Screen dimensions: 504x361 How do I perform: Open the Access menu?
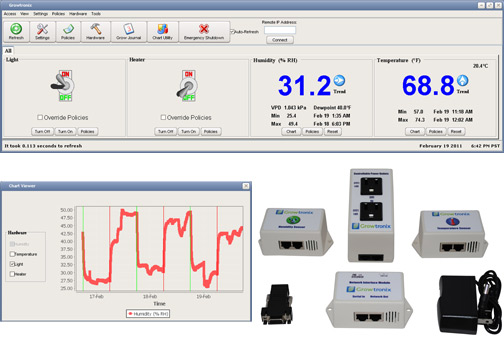10,14
